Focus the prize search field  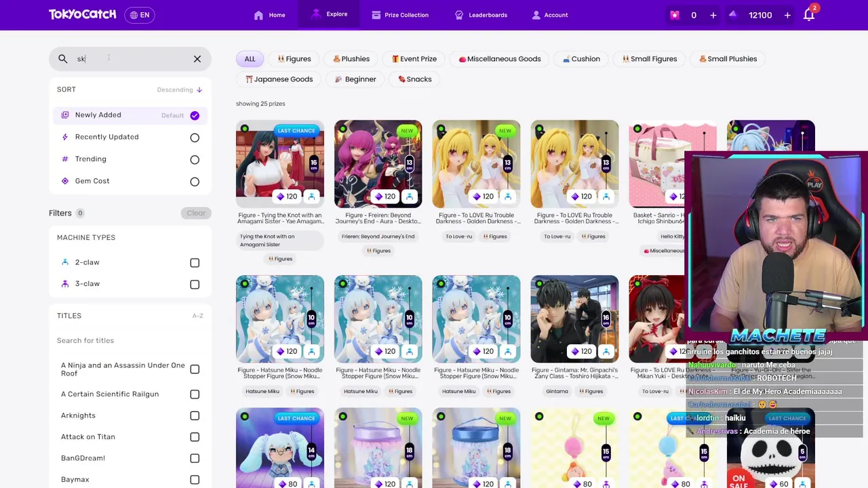click(x=130, y=59)
